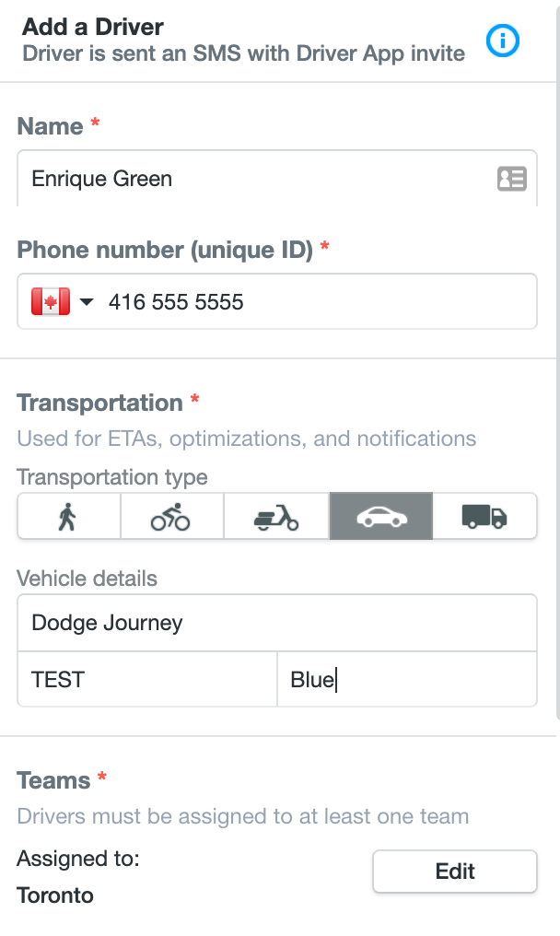
Task: Select the car transportation type
Action: (x=381, y=516)
